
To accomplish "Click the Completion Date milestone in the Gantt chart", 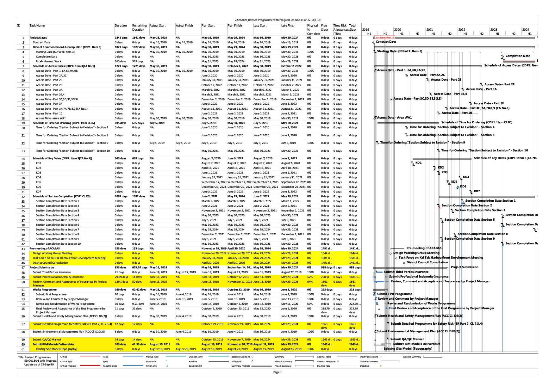I will [502, 57].
